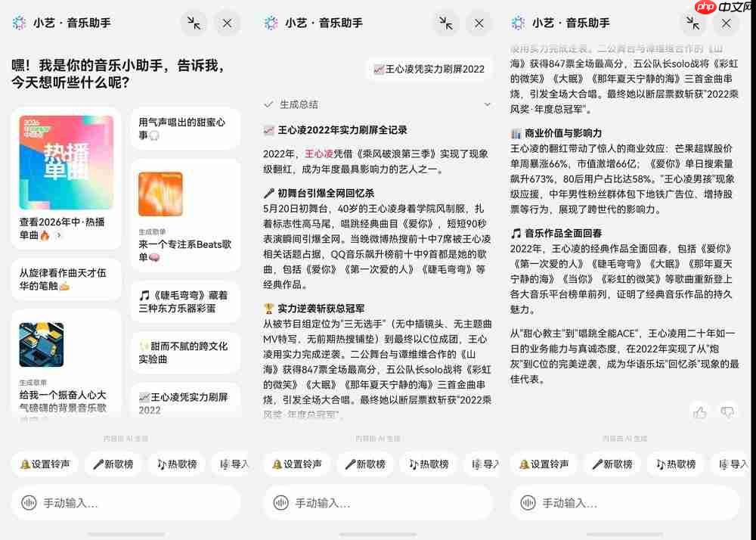Click the pink 王心凌 artist link
The width and height of the screenshot is (756, 540).
tap(319, 154)
